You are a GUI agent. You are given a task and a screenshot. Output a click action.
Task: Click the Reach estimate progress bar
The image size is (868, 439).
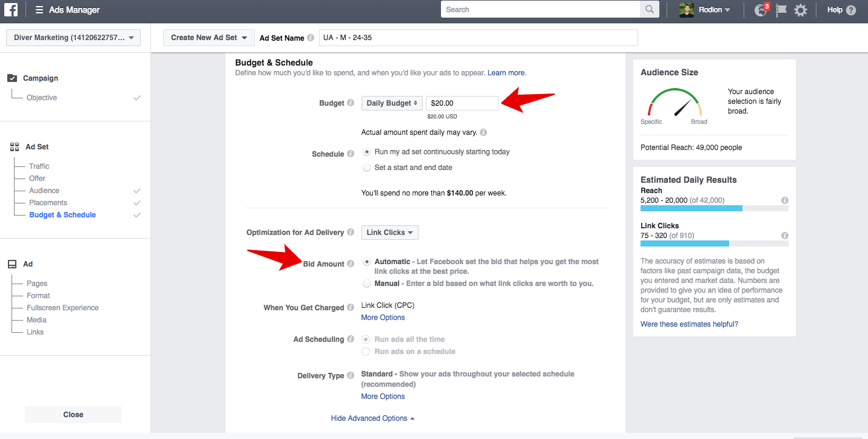(714, 208)
